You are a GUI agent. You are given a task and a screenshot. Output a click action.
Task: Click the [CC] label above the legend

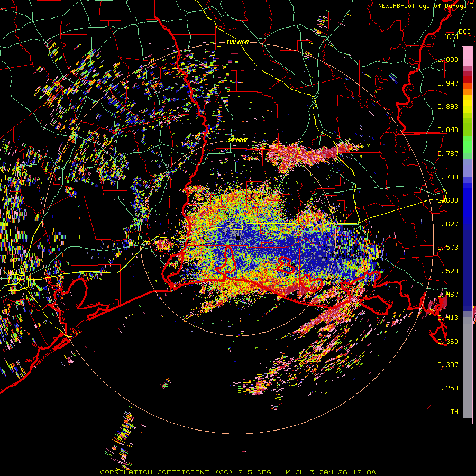[451, 36]
